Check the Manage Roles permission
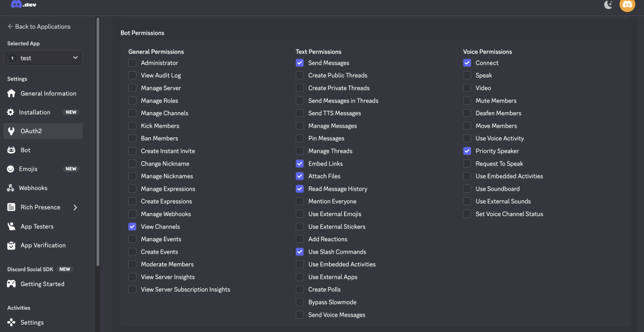The image size is (644, 332). pos(132,101)
